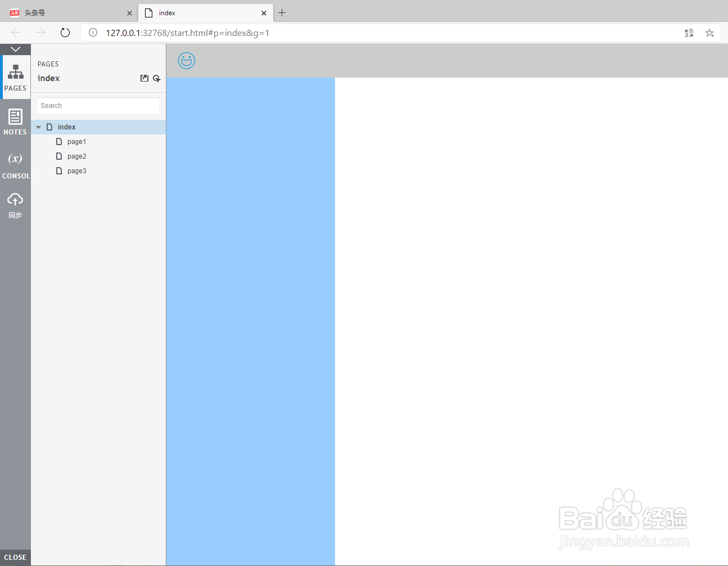The height and width of the screenshot is (566, 728).
Task: Click the site info icon in address bar
Action: click(x=93, y=33)
